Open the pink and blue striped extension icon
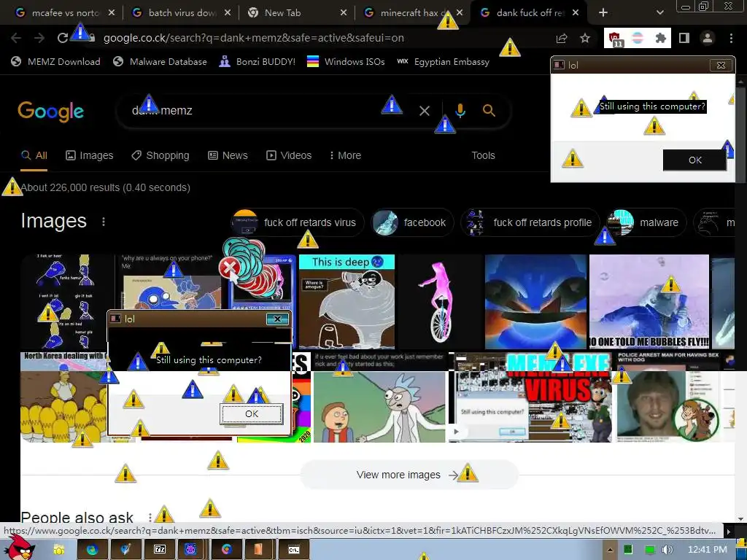This screenshot has width=747, height=560. (638, 38)
